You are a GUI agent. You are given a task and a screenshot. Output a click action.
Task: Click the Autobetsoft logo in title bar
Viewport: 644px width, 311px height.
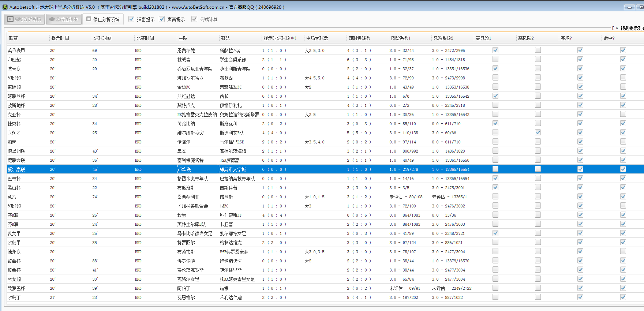[x=5, y=7]
